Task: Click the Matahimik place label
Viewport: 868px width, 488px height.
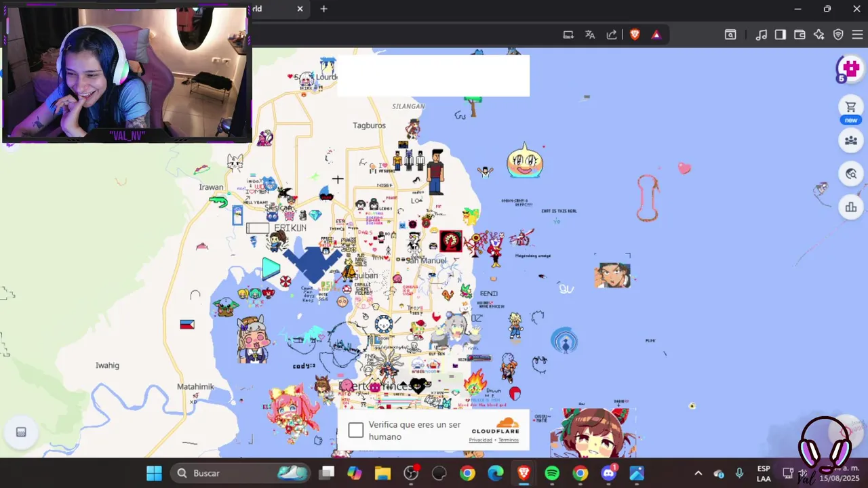Action: click(x=195, y=387)
